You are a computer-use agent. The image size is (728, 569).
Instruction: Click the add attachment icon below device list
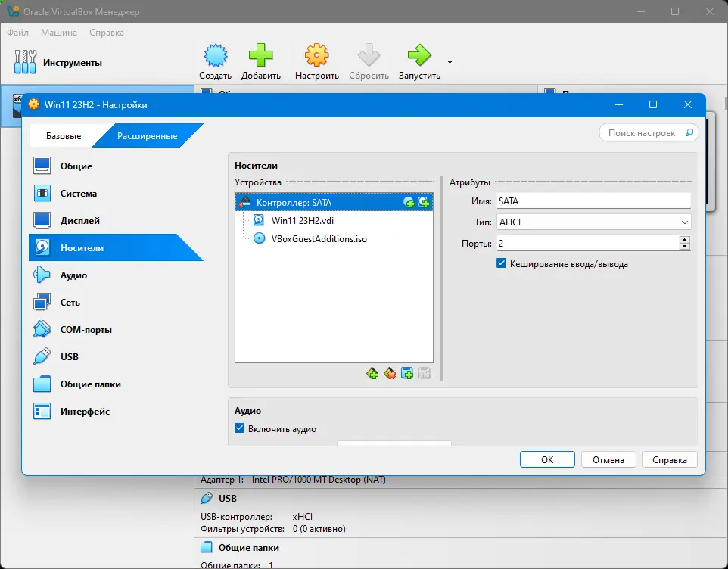click(x=407, y=373)
